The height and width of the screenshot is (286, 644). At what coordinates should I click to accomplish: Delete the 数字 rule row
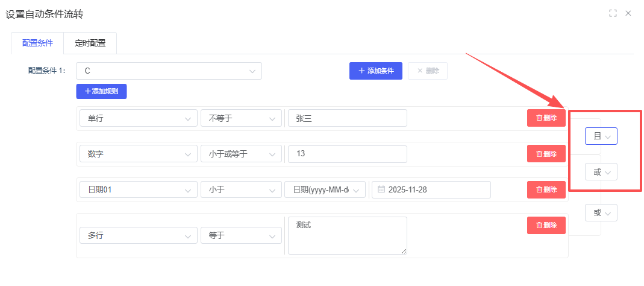(546, 154)
